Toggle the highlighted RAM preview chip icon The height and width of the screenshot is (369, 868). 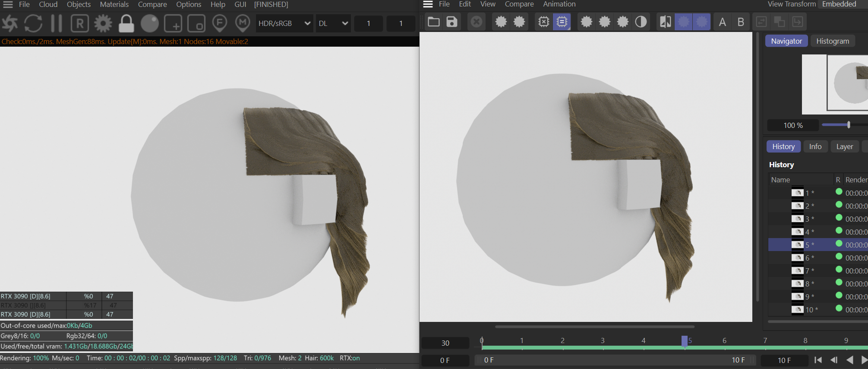tap(562, 22)
